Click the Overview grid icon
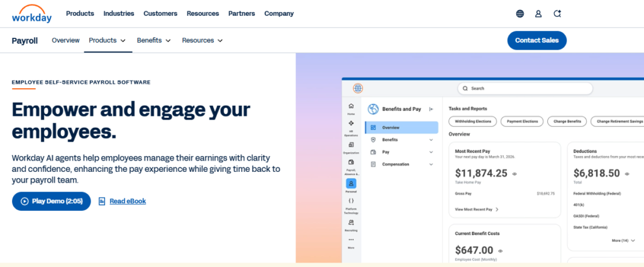Viewport: 644px width, 267px height. coord(373,128)
